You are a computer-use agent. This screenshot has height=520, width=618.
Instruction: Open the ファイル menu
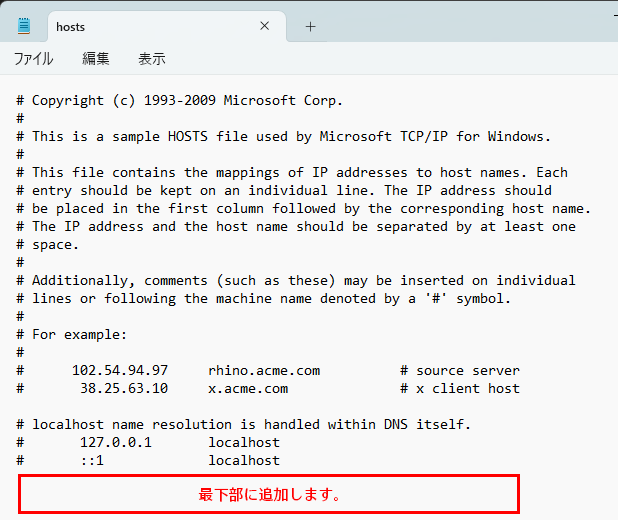coord(33,59)
